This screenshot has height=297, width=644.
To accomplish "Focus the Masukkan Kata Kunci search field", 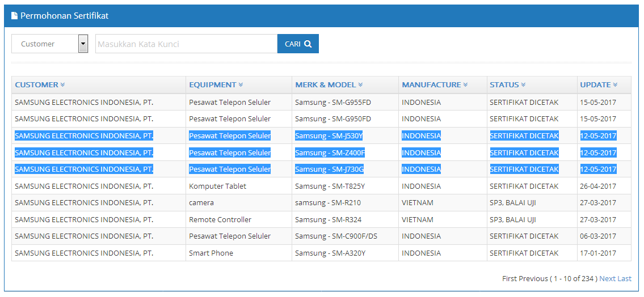I will (x=187, y=44).
